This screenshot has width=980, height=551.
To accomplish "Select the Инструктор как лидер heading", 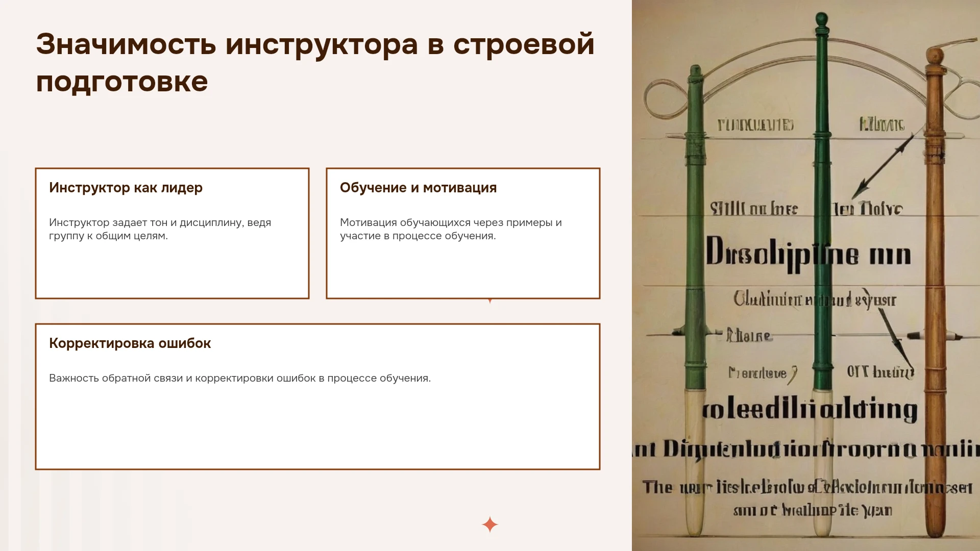I will pyautogui.click(x=126, y=188).
